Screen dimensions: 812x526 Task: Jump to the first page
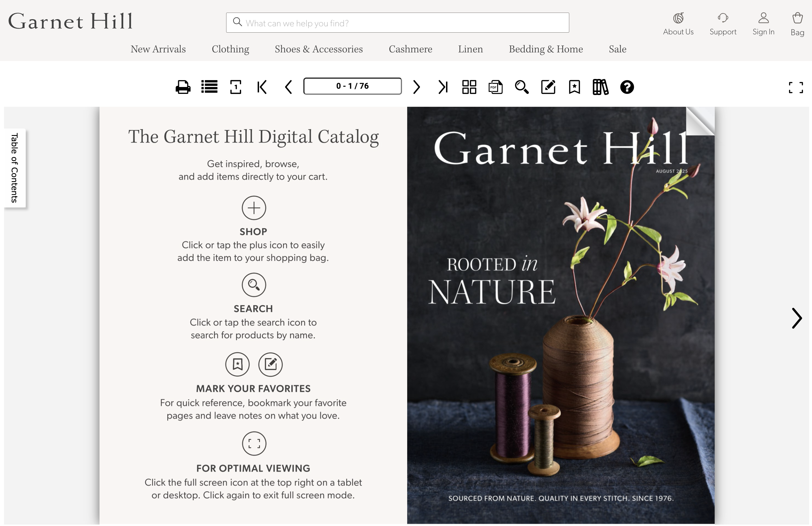pyautogui.click(x=262, y=87)
